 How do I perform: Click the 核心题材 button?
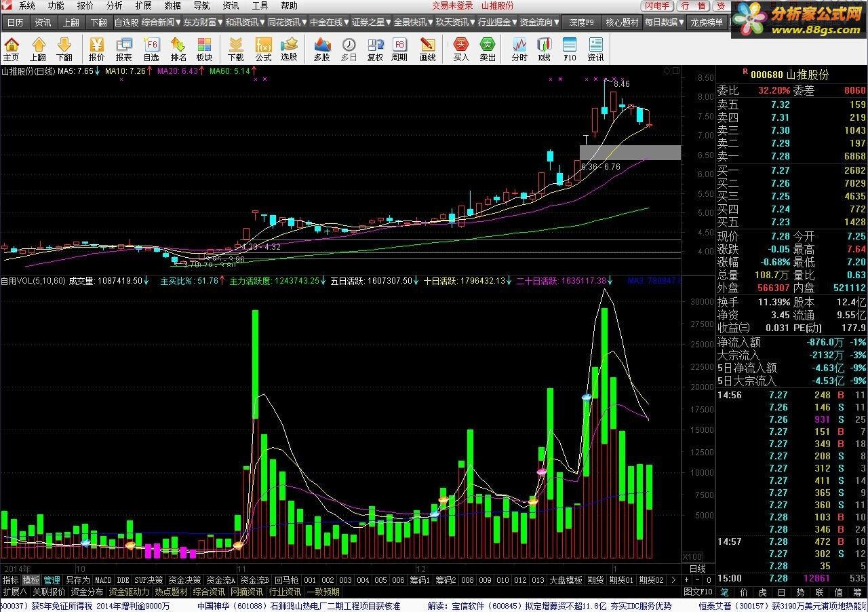coord(623,22)
